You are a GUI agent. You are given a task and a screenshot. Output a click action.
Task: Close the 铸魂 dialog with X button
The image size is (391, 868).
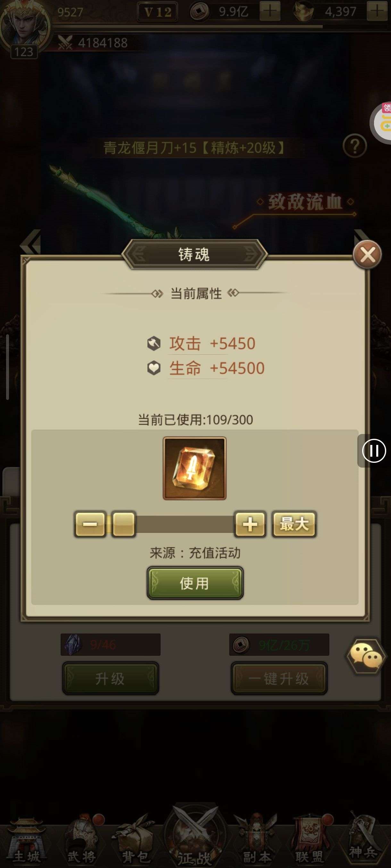click(367, 254)
